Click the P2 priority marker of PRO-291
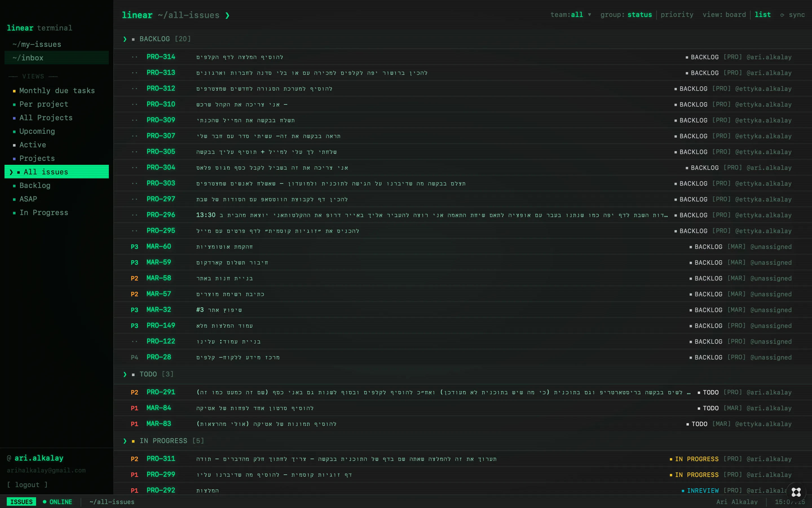 [x=134, y=392]
